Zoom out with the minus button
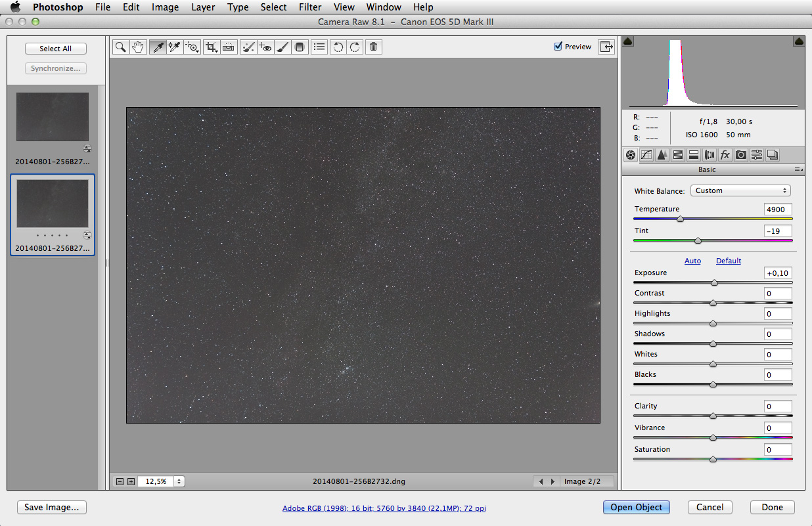The image size is (812, 526). click(x=120, y=481)
